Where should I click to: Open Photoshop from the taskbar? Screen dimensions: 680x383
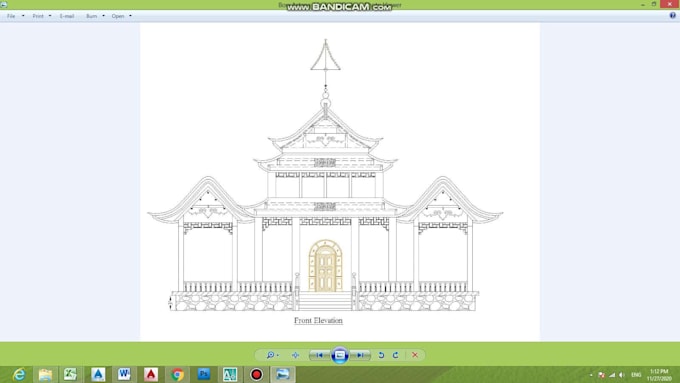coord(204,374)
